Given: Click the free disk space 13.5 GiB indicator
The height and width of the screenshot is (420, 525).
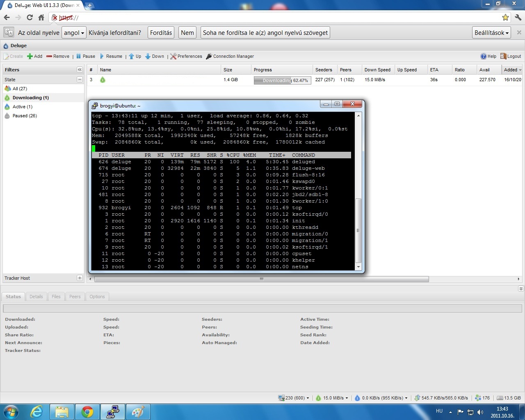Looking at the screenshot, I should click(x=509, y=398).
